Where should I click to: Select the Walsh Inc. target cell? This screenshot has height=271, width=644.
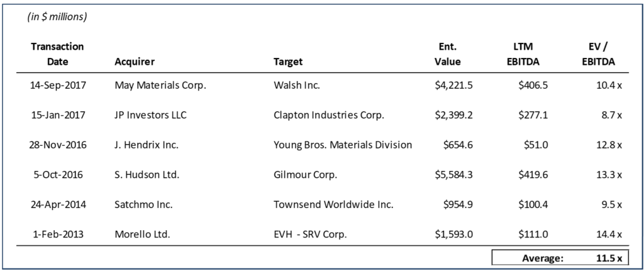click(x=297, y=86)
